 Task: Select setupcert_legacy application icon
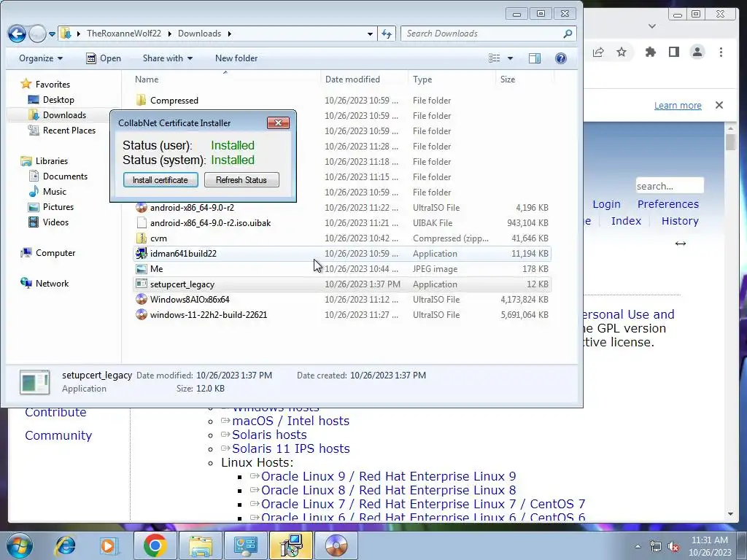(141, 284)
